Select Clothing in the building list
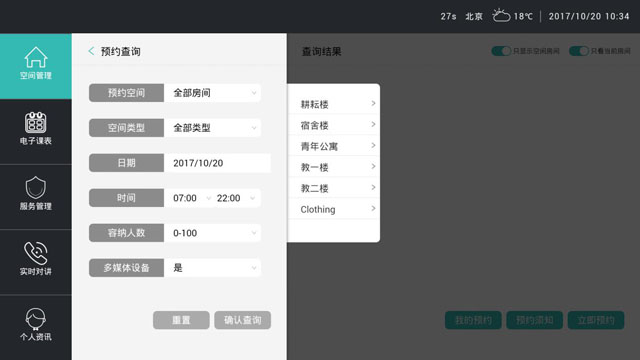640x360 pixels. 334,209
